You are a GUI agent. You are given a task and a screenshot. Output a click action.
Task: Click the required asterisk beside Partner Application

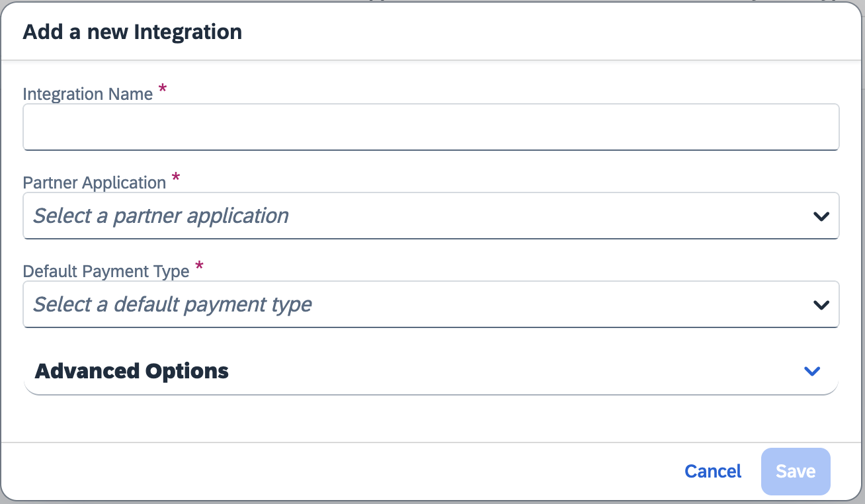tap(176, 179)
